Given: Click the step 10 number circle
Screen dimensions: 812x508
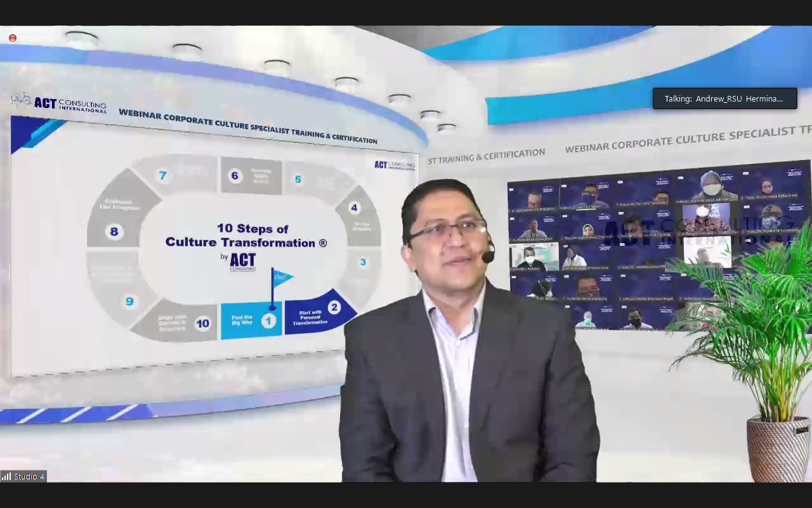Looking at the screenshot, I should (x=202, y=324).
